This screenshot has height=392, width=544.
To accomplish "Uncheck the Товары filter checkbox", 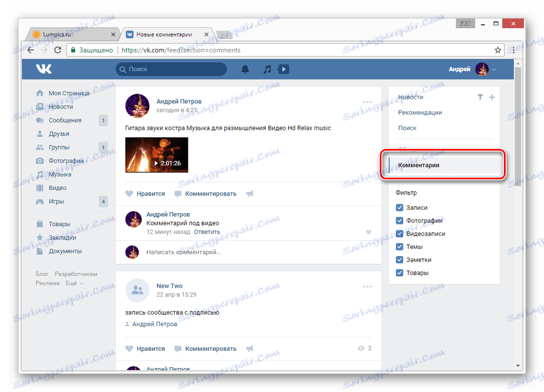I will (x=400, y=272).
